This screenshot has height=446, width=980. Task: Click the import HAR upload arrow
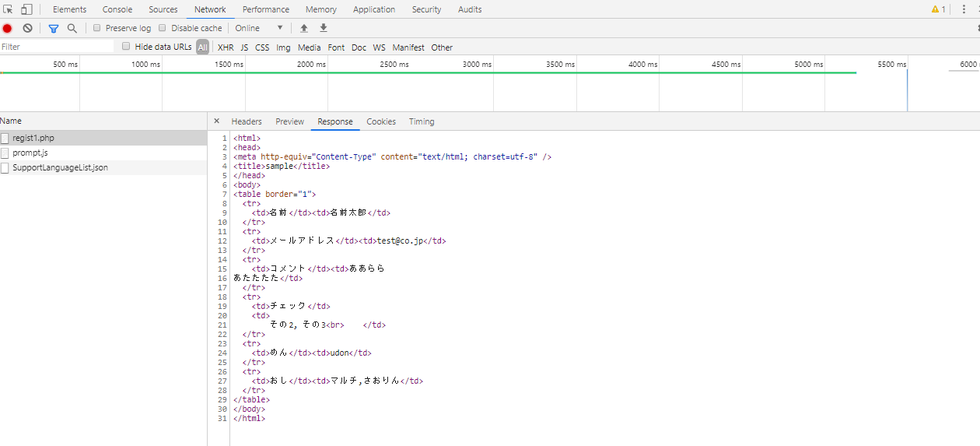pos(304,28)
